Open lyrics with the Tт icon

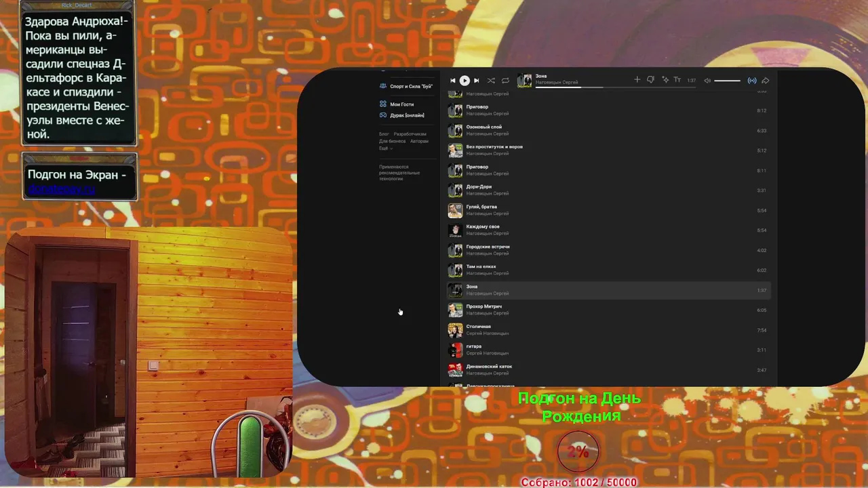pos(677,80)
